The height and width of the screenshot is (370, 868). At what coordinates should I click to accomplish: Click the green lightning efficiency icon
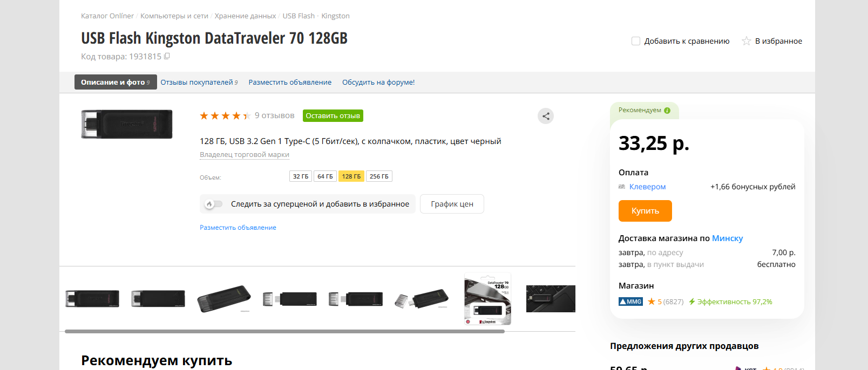(x=691, y=302)
